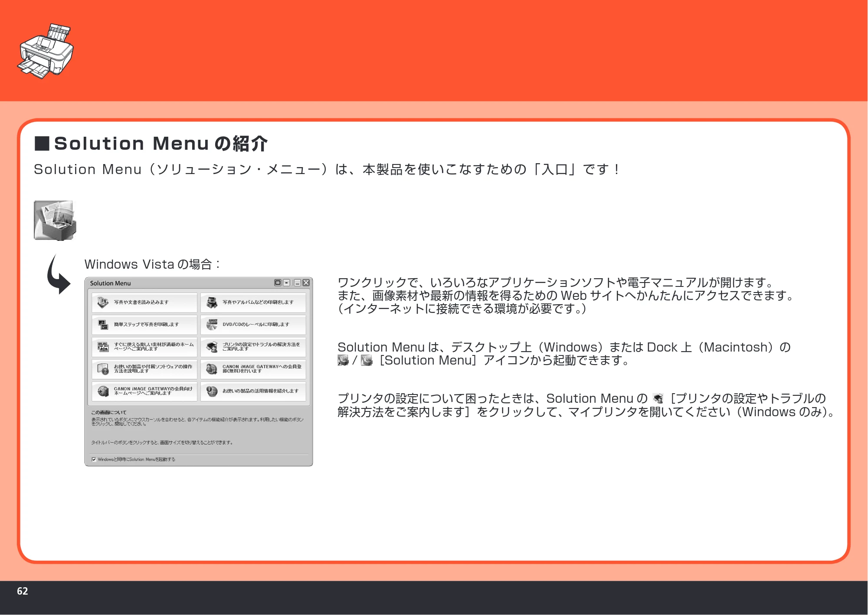The image size is (868, 615).
Task: Open すぐに使える楽しい素材が満載のホームページ button
Action: [144, 347]
